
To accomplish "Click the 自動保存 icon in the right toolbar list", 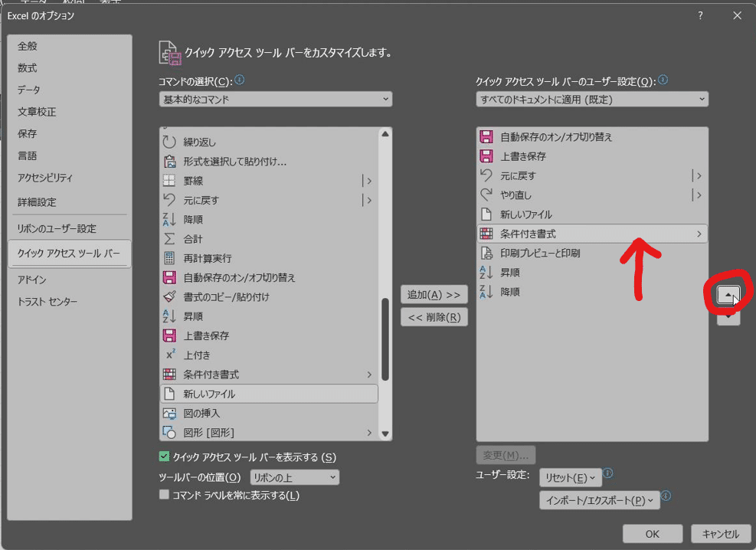I will coord(486,137).
